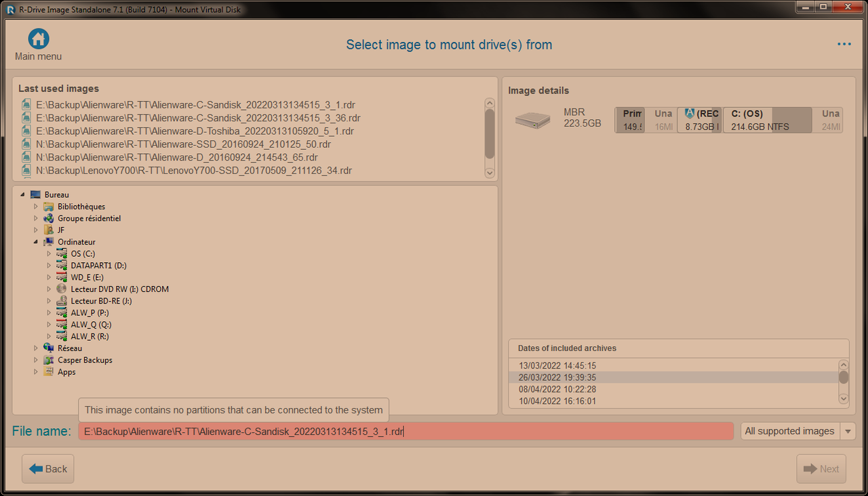
Task: Click the file icon for LenovoY700-SSD image
Action: click(x=26, y=170)
